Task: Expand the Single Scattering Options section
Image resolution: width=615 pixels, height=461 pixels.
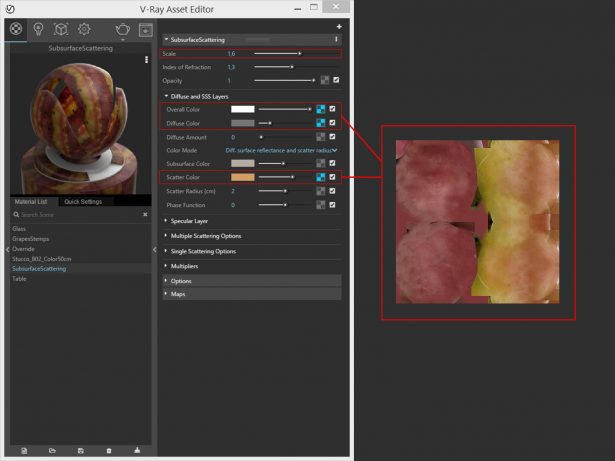Action: click(x=166, y=251)
